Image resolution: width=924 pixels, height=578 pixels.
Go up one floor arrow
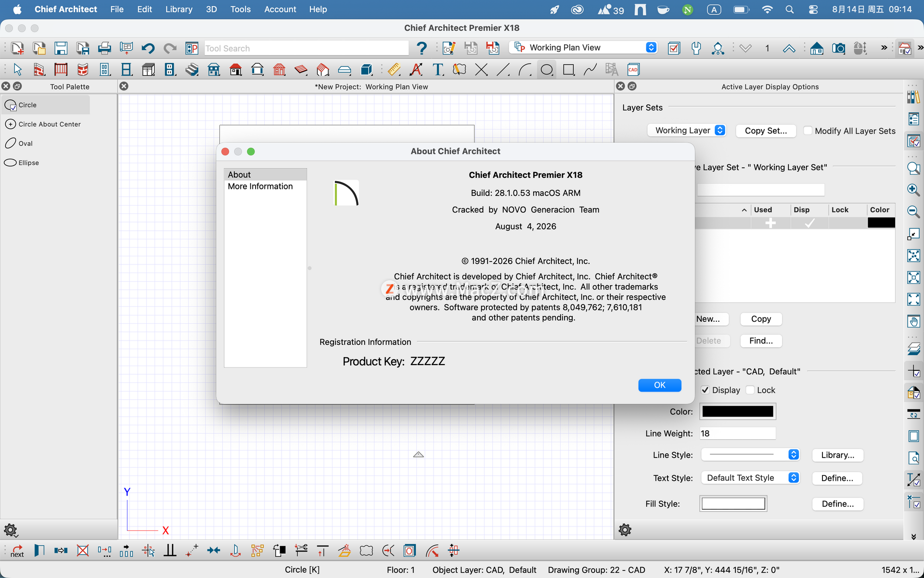tap(789, 48)
